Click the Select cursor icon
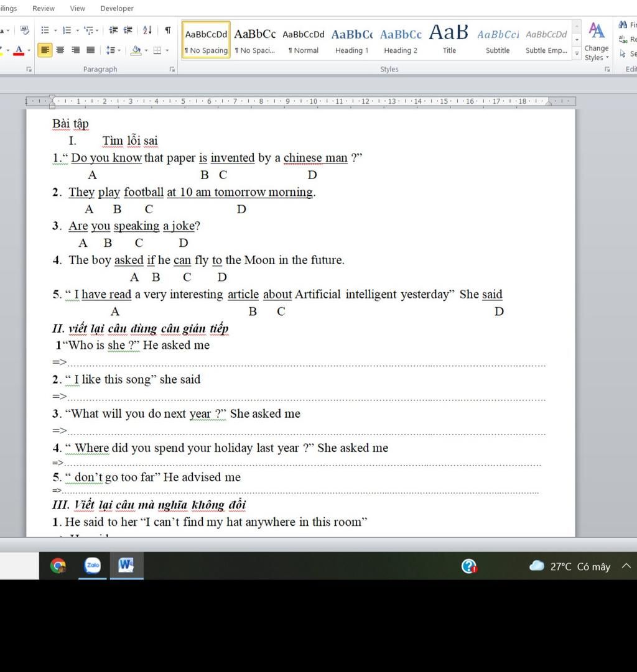Screen dimensions: 637x672 click(x=623, y=53)
